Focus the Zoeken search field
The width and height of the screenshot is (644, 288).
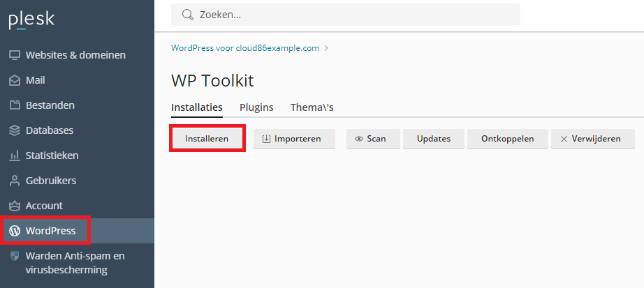(346, 15)
